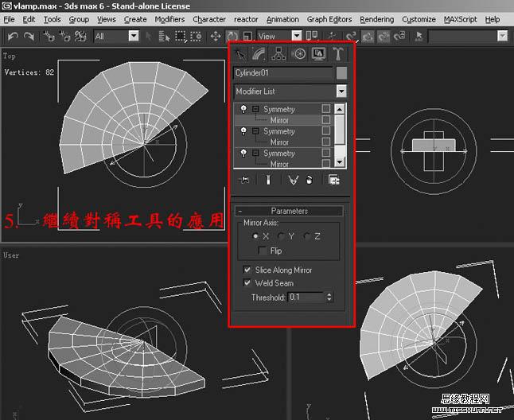Open the Graph Editors menu
This screenshot has height=420, width=514.
point(329,19)
